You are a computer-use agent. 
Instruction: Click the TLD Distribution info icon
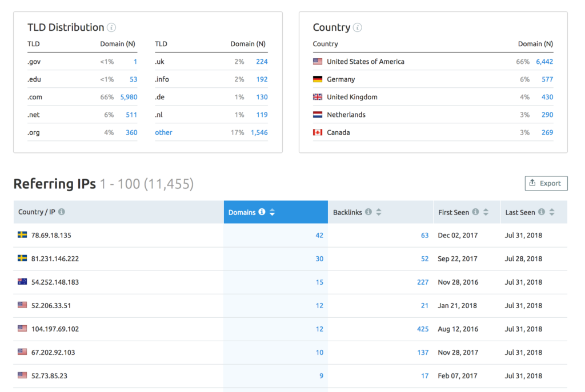(x=111, y=27)
